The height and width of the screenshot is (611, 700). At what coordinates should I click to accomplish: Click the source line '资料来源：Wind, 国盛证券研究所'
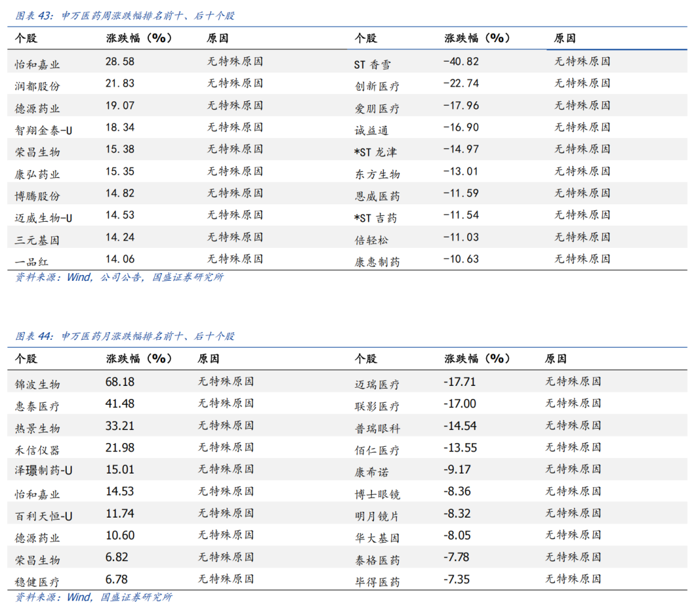click(x=93, y=597)
